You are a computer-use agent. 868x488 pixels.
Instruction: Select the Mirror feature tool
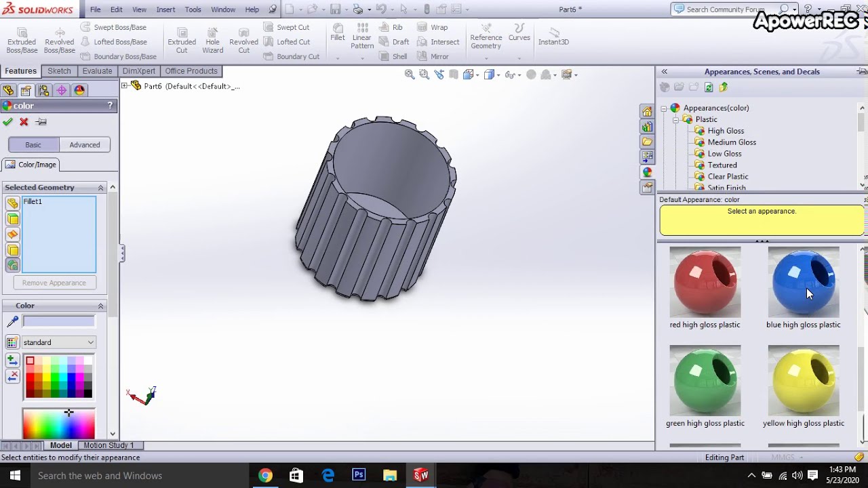(433, 57)
